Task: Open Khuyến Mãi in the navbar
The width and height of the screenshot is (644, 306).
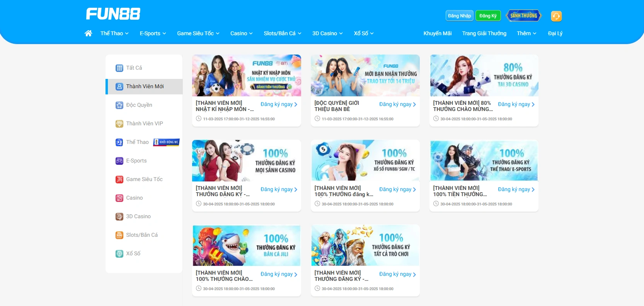Action: [438, 33]
